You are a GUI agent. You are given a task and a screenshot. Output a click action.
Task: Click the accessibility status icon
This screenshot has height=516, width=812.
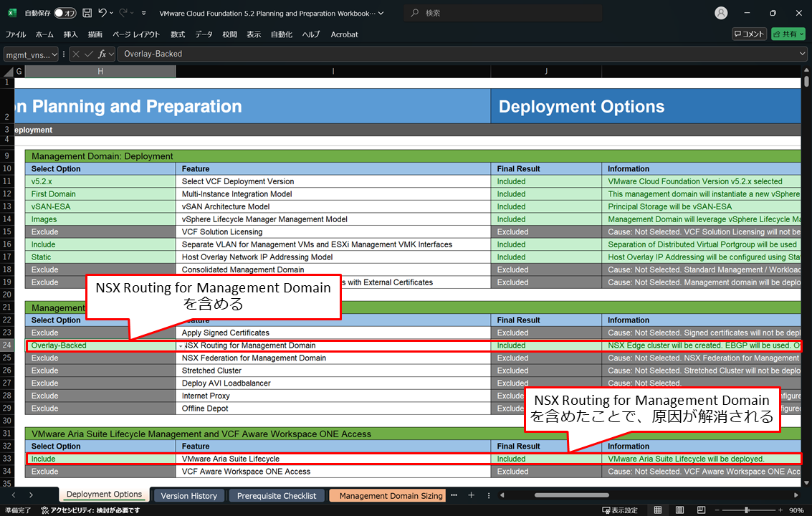[45, 510]
